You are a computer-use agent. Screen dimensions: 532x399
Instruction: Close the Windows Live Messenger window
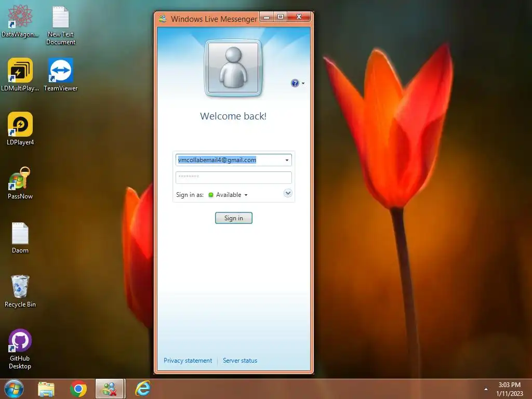(299, 17)
